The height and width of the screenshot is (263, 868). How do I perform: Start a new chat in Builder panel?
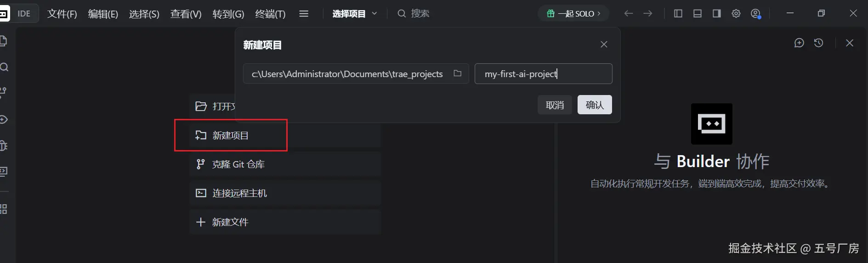[799, 43]
